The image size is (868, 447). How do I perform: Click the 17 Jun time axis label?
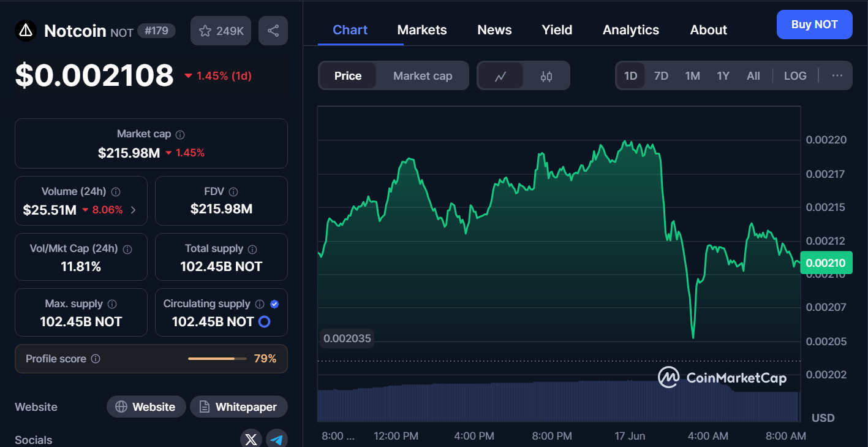(630, 436)
